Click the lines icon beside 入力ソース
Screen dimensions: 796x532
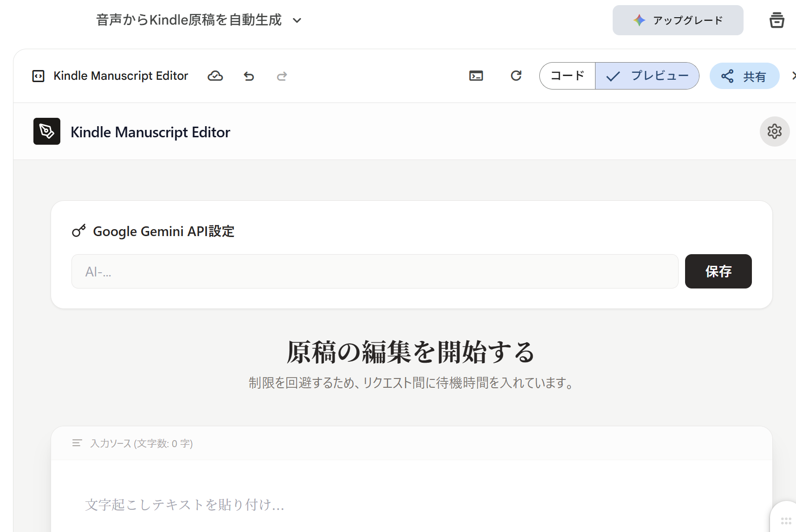[77, 443]
